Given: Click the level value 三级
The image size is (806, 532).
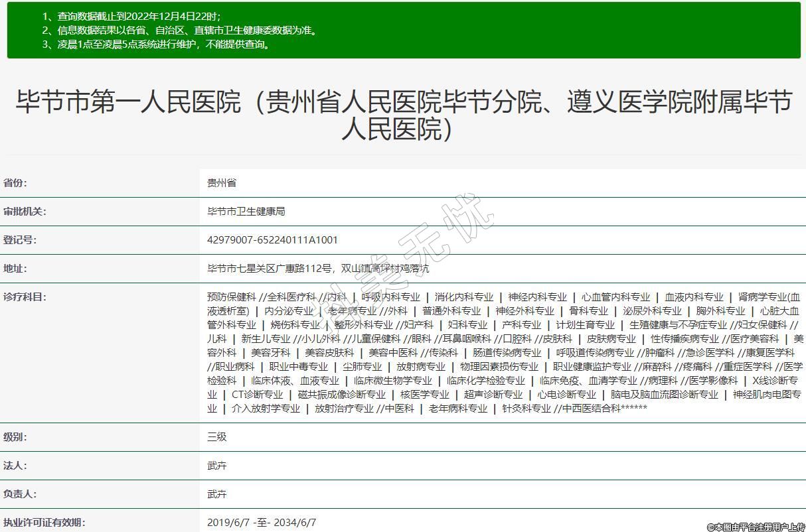Looking at the screenshot, I should click(216, 437).
